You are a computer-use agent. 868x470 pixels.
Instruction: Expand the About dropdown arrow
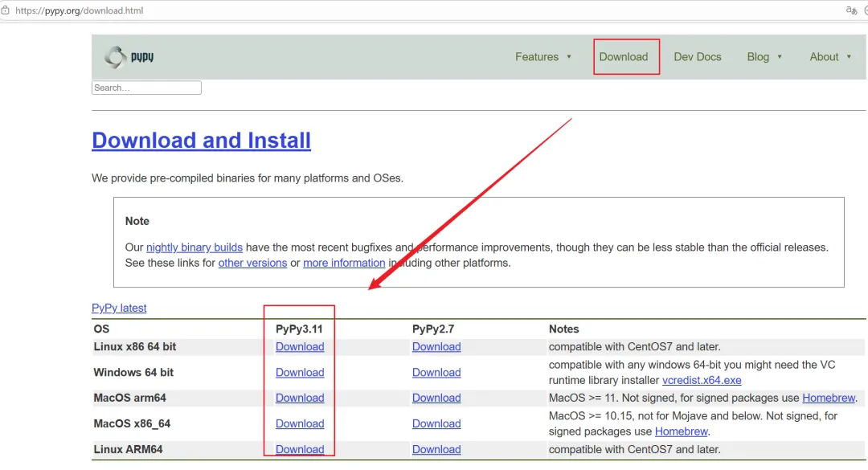click(849, 57)
